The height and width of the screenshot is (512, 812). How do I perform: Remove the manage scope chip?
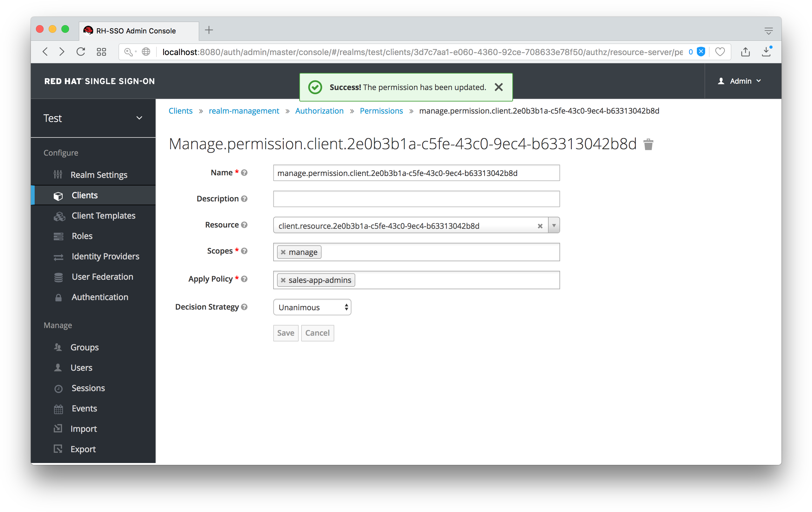(x=283, y=252)
